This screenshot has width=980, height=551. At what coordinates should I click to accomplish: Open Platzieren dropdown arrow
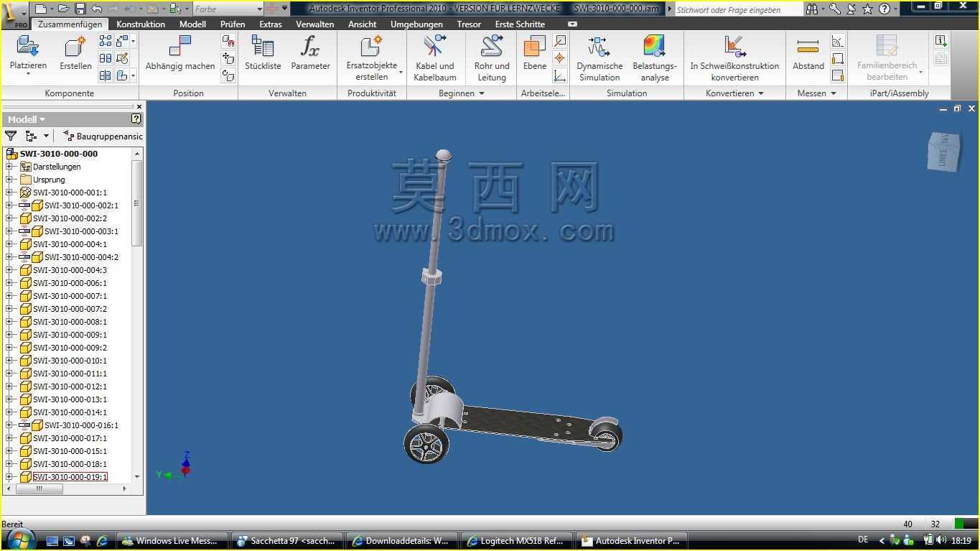[x=28, y=74]
